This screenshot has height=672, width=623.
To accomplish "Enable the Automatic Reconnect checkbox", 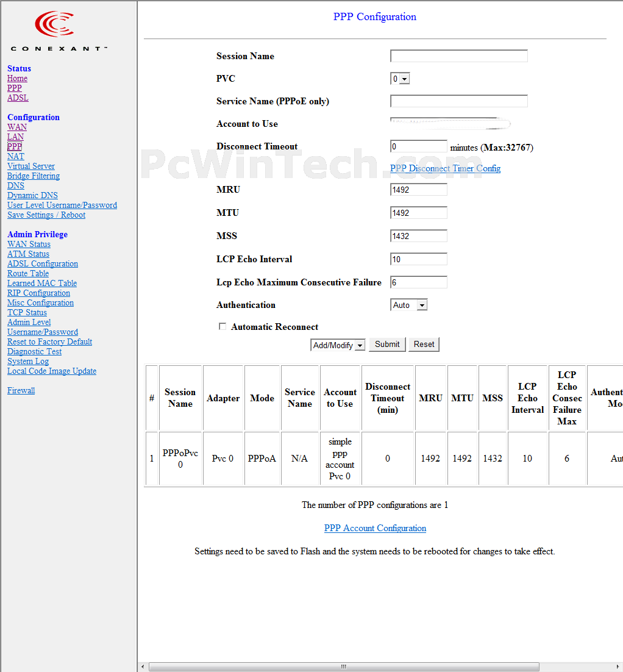I will 222,327.
